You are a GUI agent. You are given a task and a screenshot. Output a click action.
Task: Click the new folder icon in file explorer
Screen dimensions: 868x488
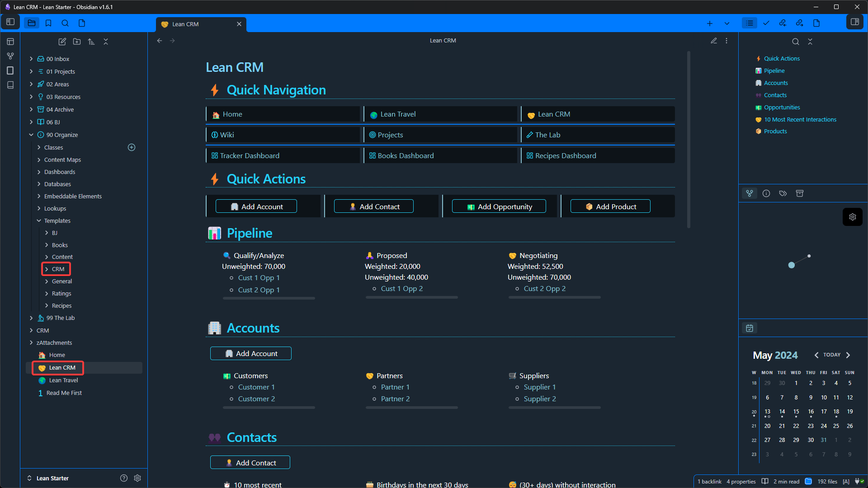[77, 42]
